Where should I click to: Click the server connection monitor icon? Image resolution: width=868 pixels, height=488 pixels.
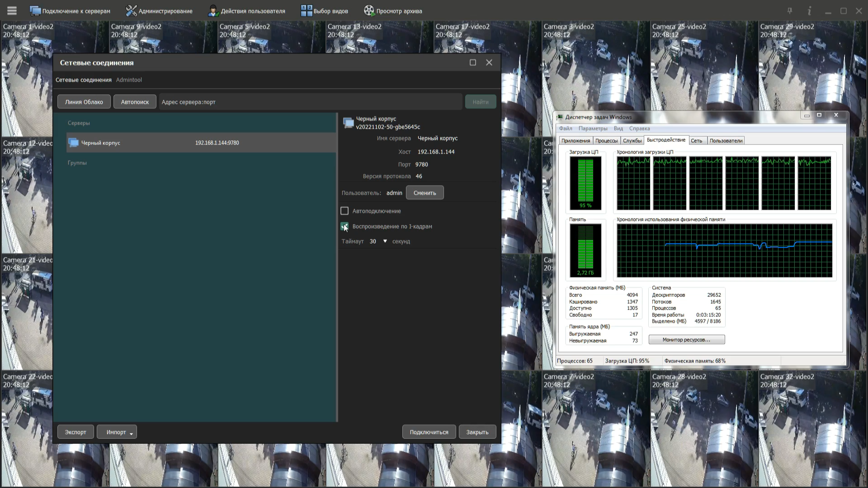(x=35, y=11)
